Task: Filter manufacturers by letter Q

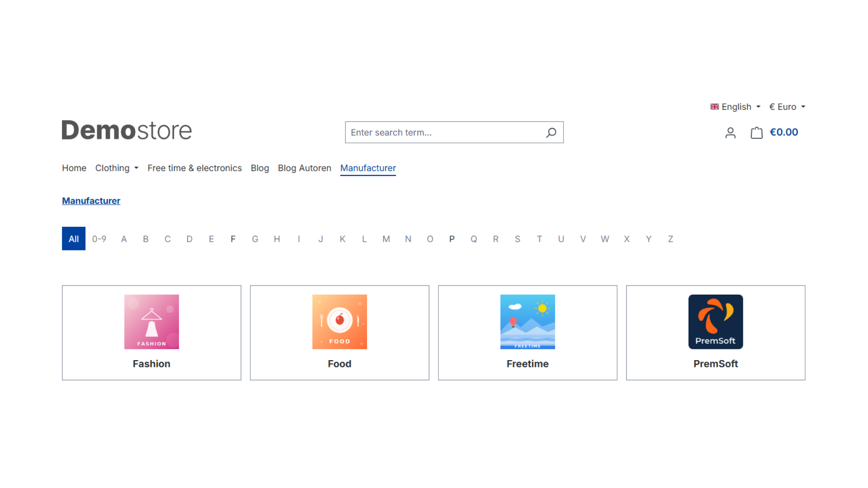Action: click(474, 239)
